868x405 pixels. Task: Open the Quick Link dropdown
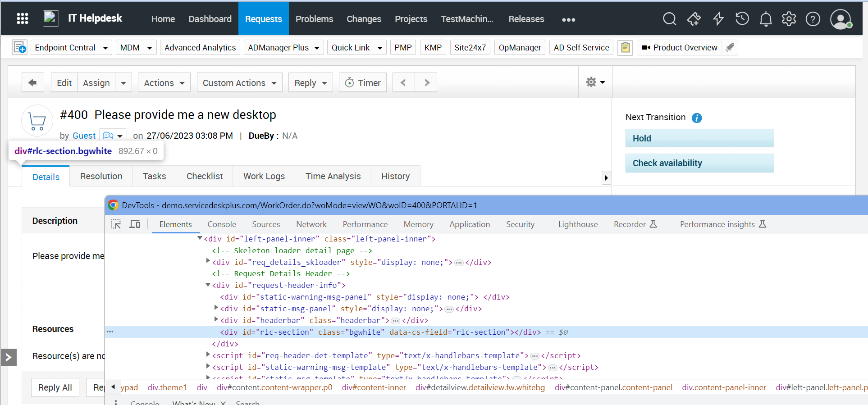pyautogui.click(x=357, y=47)
